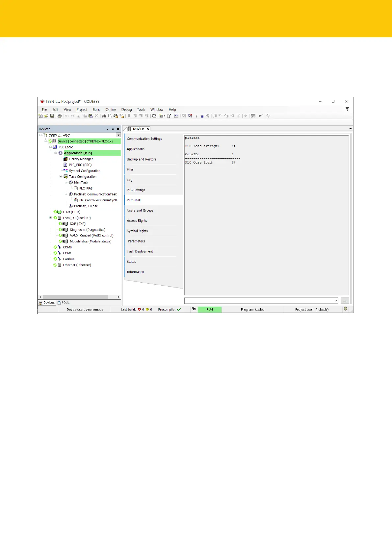Select PLC_PRG (PRG) in the tree
392x554 pixels.
[x=80, y=165]
